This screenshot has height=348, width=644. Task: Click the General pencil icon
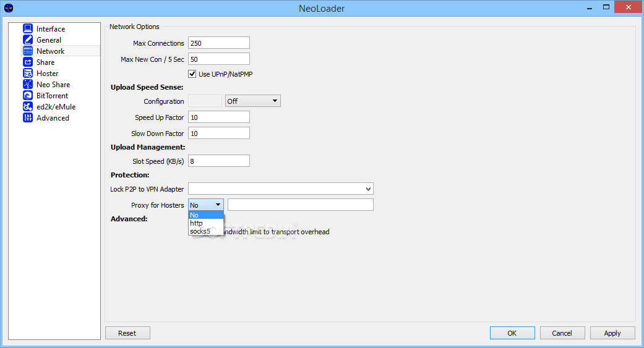click(28, 40)
